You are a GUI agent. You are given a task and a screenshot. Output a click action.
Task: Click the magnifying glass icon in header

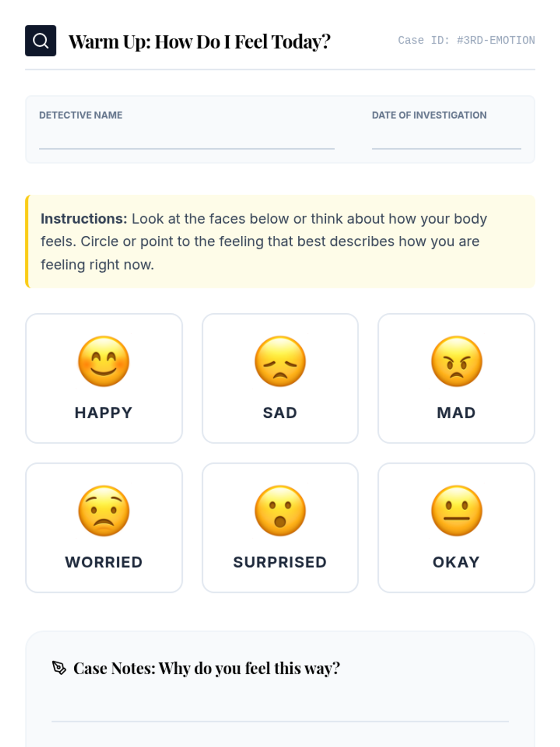point(41,41)
